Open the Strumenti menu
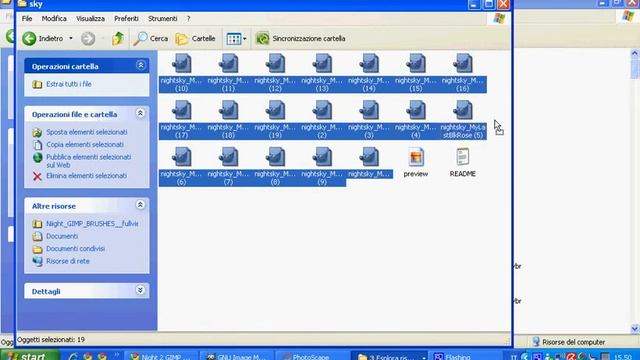Screen dimensions: 640x360 (162, 18)
